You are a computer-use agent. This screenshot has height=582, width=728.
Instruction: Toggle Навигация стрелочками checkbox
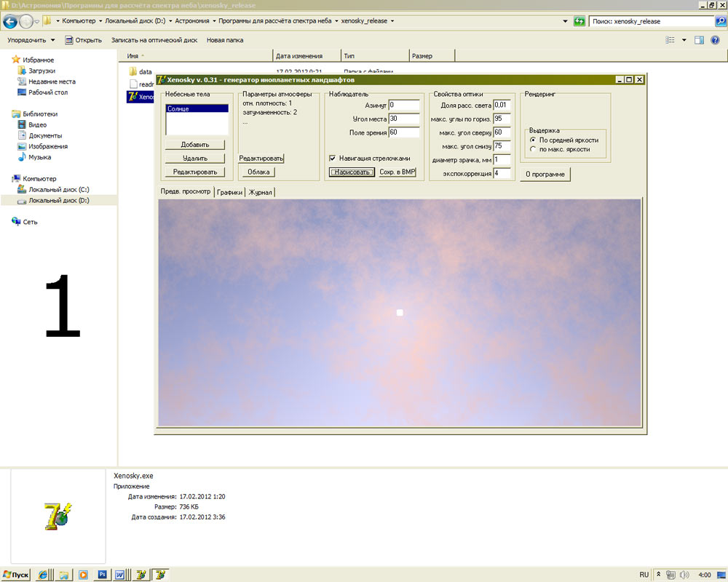click(333, 159)
